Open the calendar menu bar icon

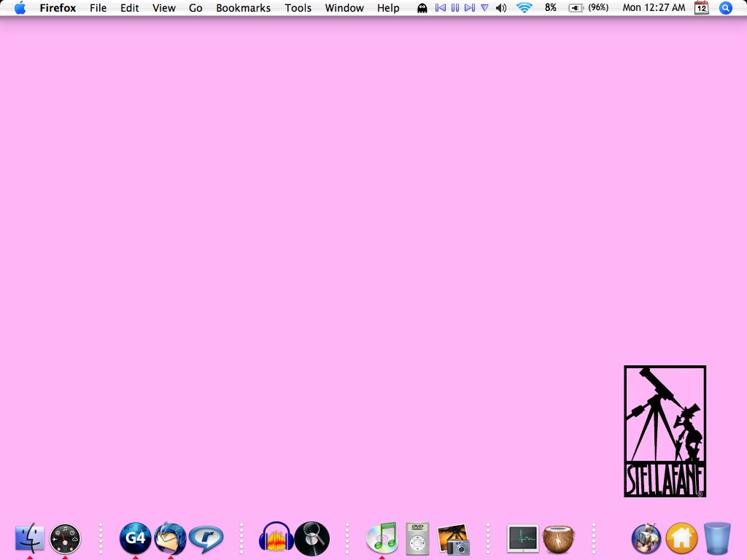(x=701, y=7)
